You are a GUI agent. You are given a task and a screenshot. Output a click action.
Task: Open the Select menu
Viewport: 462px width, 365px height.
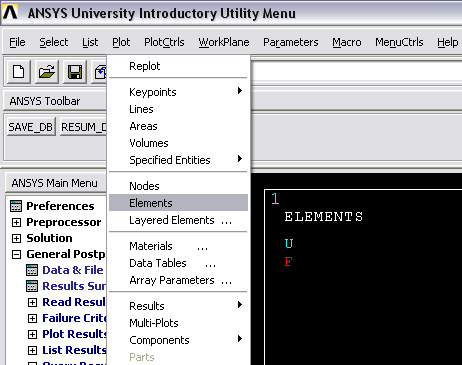pyautogui.click(x=54, y=42)
